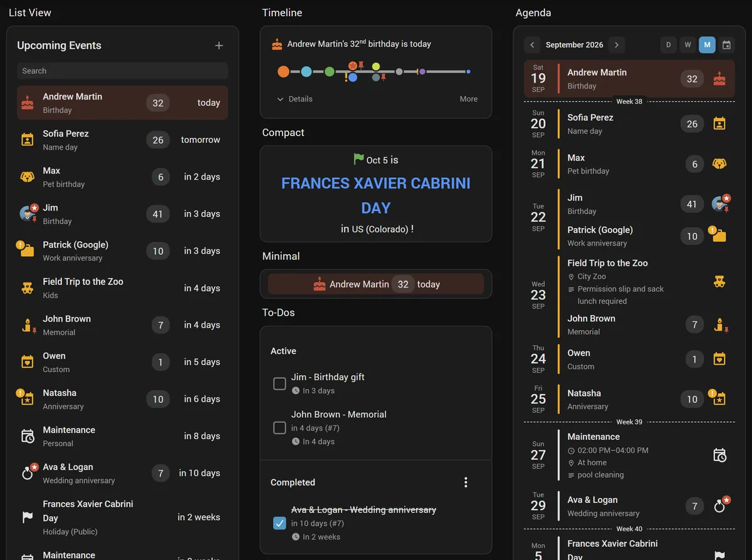Click ring icon for Ava & Logan in list

point(27,474)
